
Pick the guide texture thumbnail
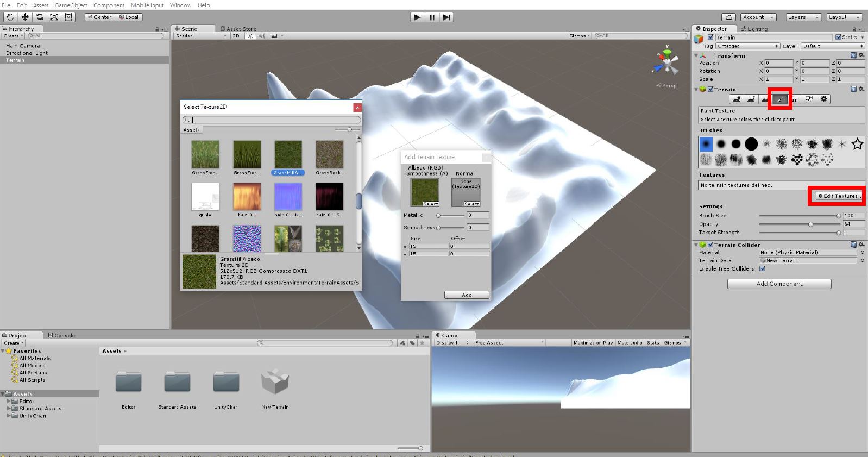[x=205, y=197]
